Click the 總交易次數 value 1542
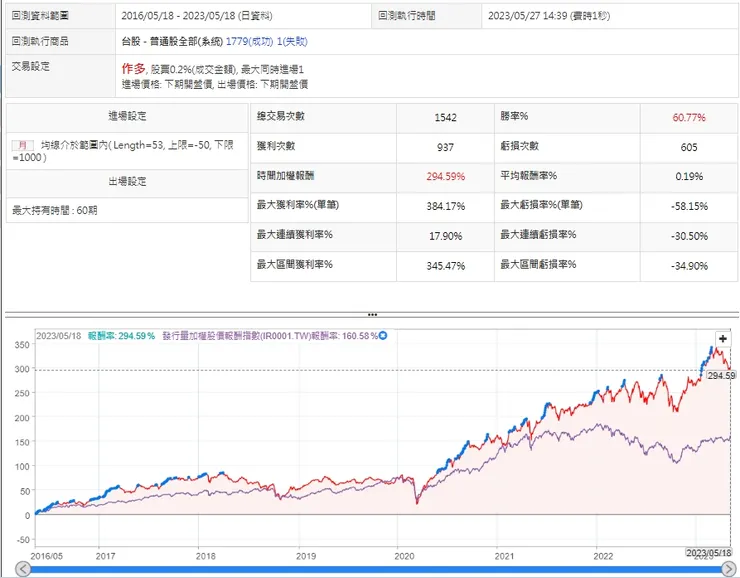The height and width of the screenshot is (578, 740). (445, 117)
